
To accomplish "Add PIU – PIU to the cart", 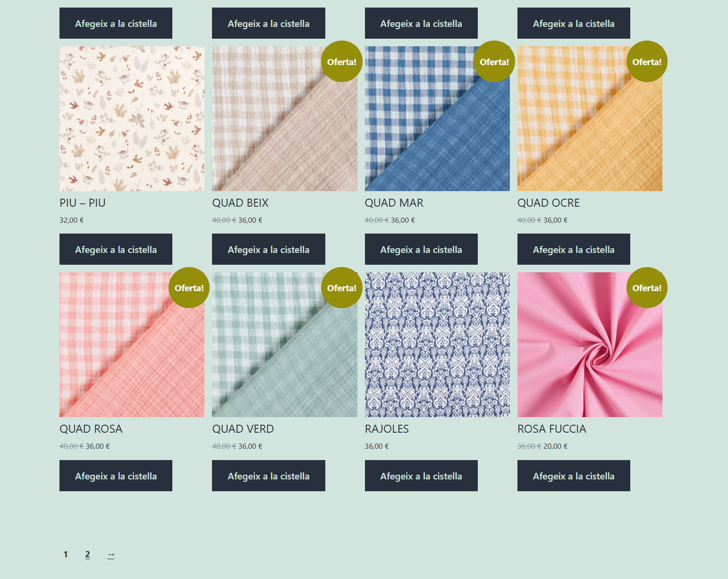I will tap(116, 249).
